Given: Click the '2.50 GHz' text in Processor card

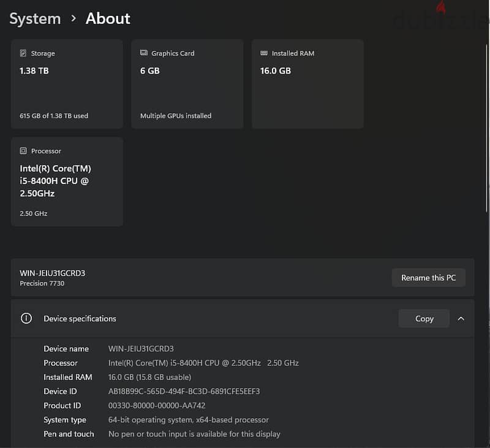Looking at the screenshot, I should tap(34, 213).
